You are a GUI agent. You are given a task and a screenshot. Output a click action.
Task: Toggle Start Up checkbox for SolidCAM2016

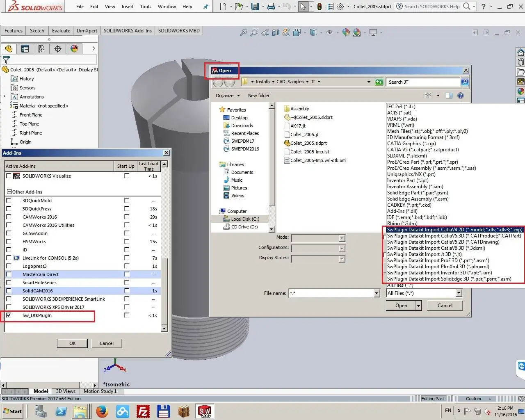click(x=127, y=291)
